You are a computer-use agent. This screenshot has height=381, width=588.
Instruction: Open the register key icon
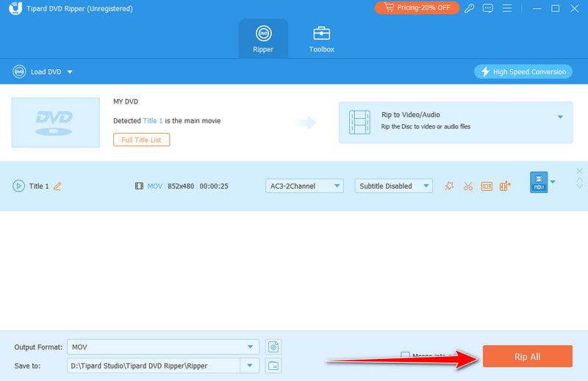[x=470, y=8]
